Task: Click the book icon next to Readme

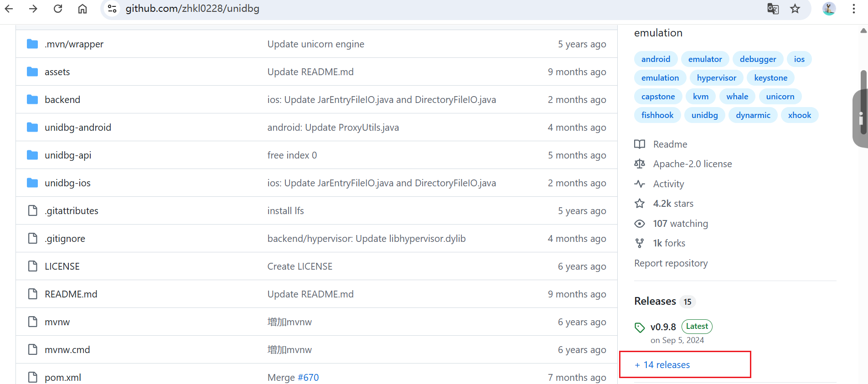Action: [x=640, y=144]
